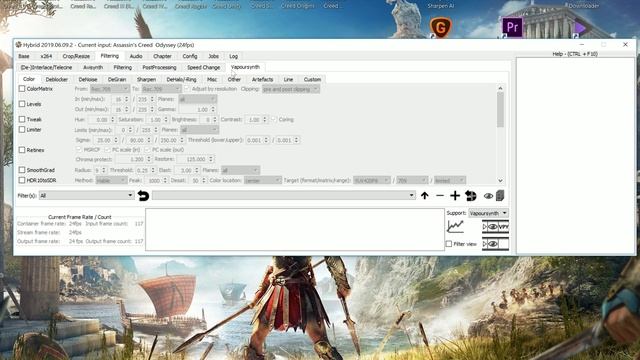Switch to the DeHalo/Ring filter tab
This screenshot has width=640, height=360.
click(182, 80)
